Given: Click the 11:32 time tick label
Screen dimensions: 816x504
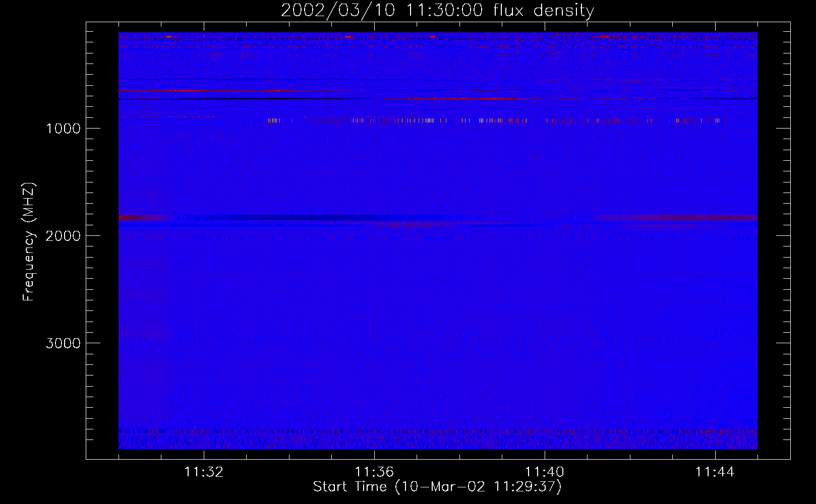Looking at the screenshot, I should tap(204, 472).
